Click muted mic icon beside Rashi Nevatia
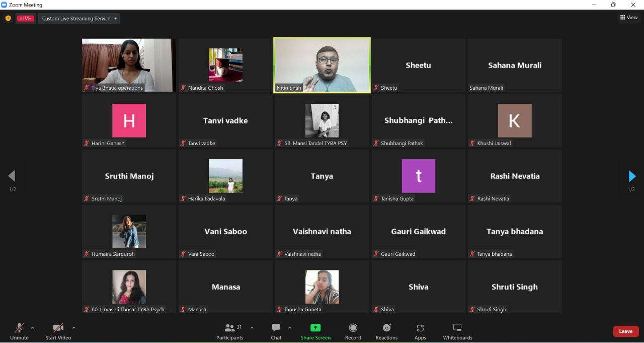 pyautogui.click(x=472, y=198)
